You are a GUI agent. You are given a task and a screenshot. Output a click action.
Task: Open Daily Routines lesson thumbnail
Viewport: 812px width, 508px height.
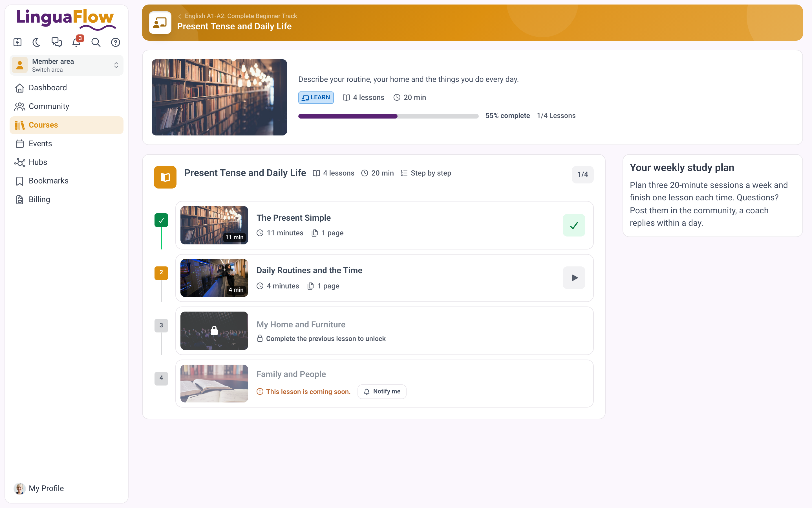(x=214, y=278)
